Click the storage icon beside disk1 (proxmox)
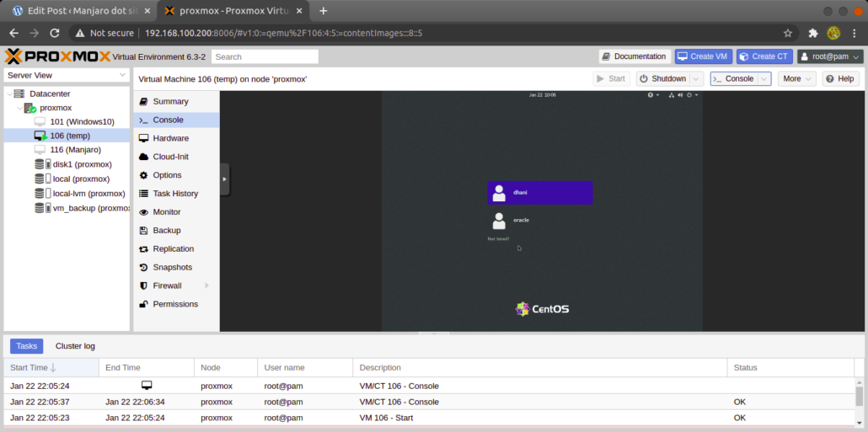This screenshot has width=868, height=432. (x=42, y=164)
